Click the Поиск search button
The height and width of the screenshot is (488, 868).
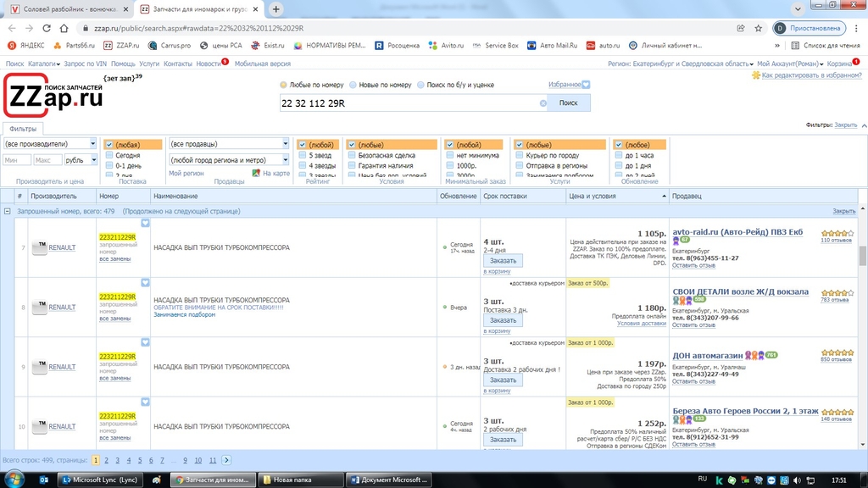[x=569, y=103]
